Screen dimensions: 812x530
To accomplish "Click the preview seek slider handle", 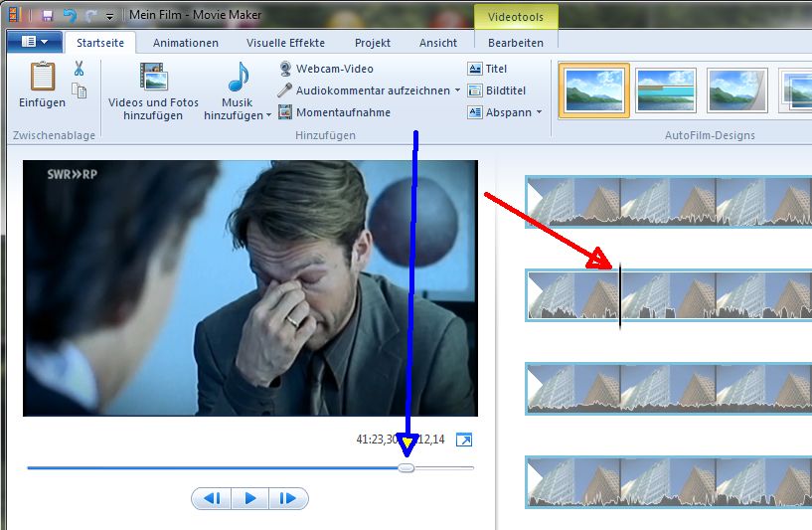I will tap(406, 467).
